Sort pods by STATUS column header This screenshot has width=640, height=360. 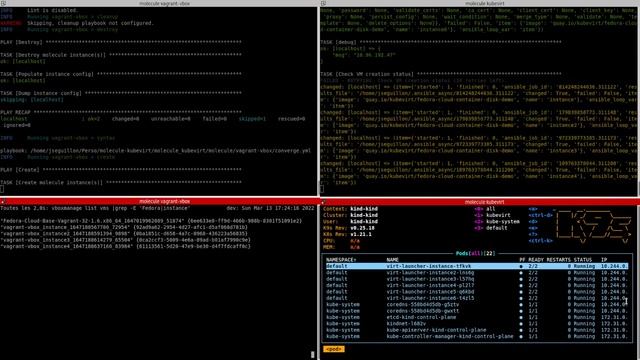coord(582,260)
